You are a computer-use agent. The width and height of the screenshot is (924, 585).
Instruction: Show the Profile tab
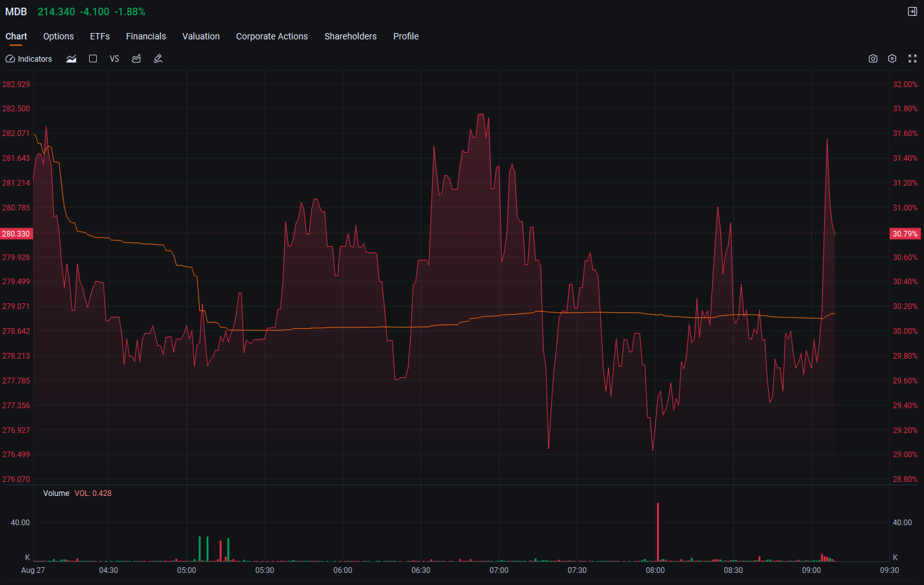(x=406, y=36)
